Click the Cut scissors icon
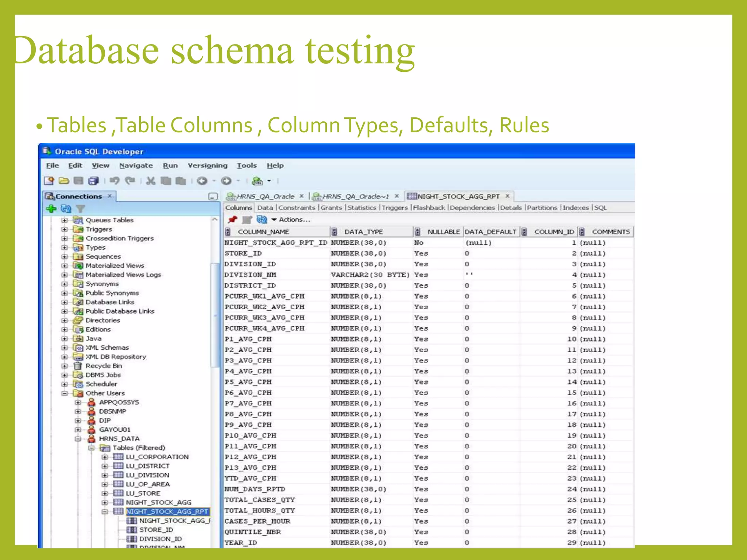The image size is (747, 560). [x=151, y=180]
